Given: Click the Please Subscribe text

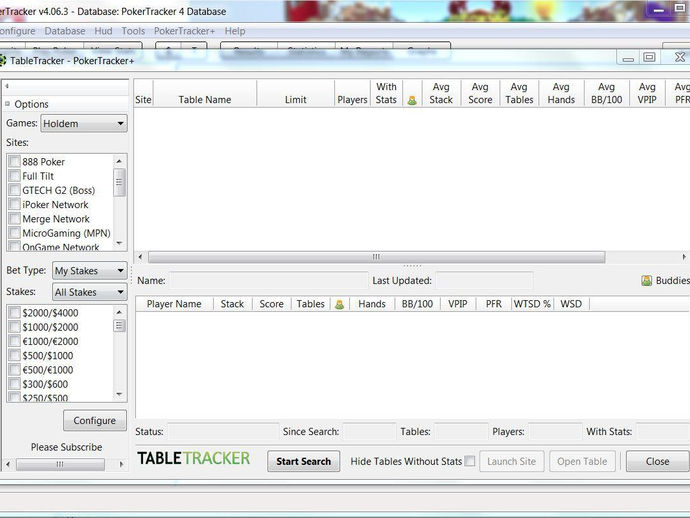Looking at the screenshot, I should pyautogui.click(x=66, y=447).
